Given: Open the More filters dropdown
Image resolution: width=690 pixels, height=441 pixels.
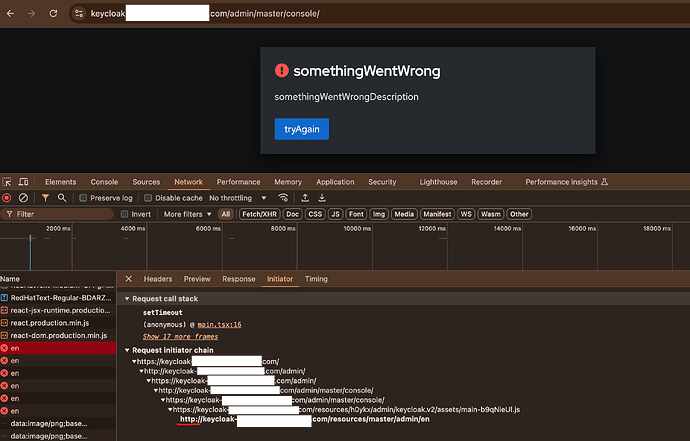Looking at the screenshot, I should tap(187, 214).
